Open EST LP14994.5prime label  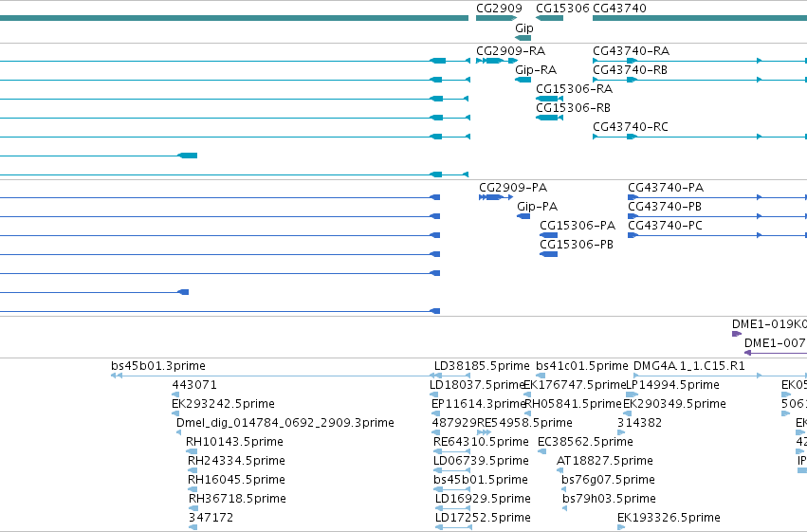[x=672, y=385]
